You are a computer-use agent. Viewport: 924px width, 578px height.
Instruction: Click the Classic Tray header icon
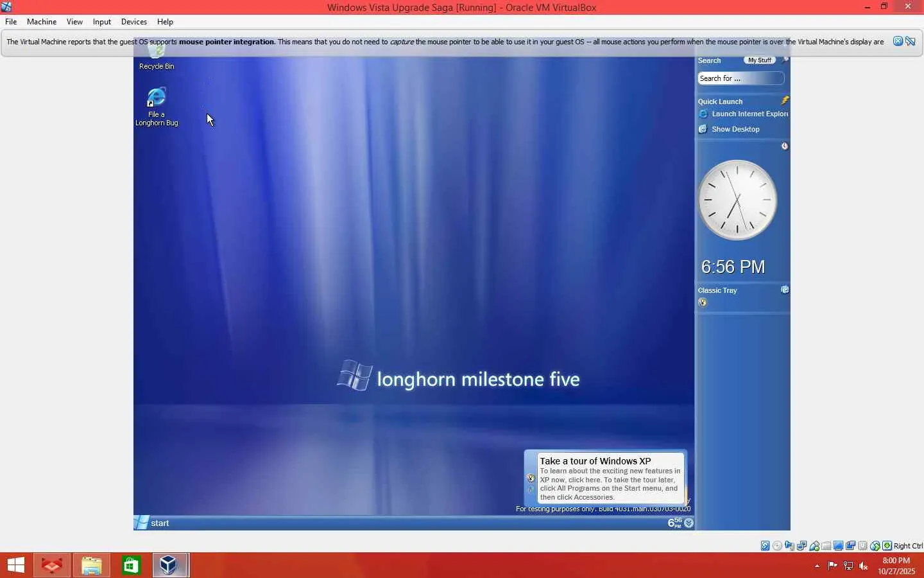(784, 290)
